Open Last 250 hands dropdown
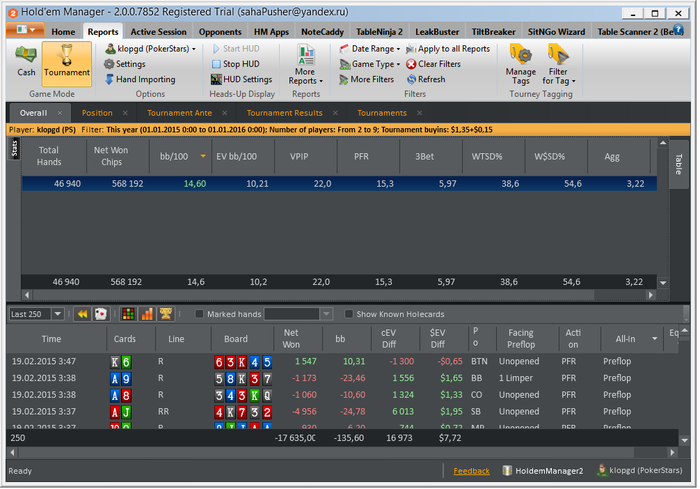Image resolution: width=700 pixels, height=489 pixels. coord(58,314)
